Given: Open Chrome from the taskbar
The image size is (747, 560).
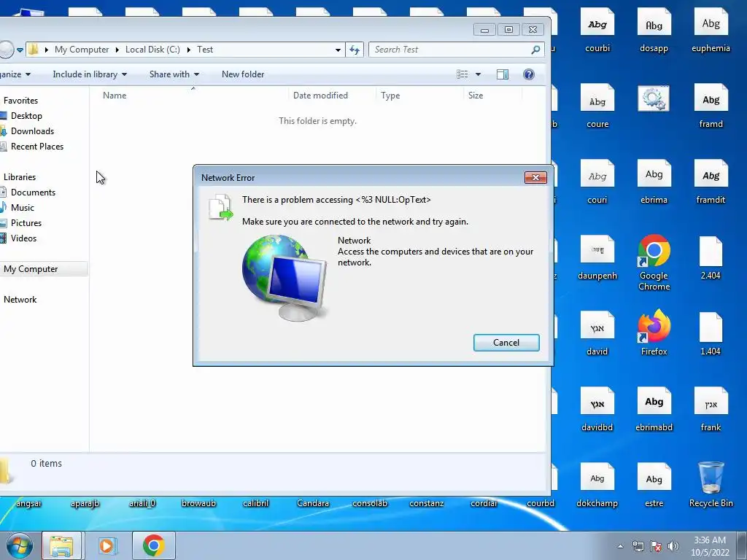Looking at the screenshot, I should [153, 545].
